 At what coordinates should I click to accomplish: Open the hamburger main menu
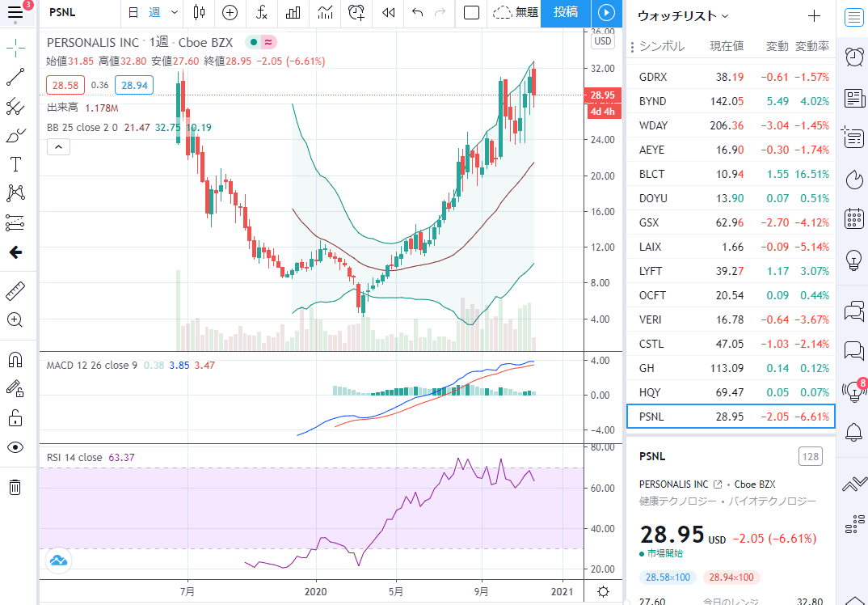(15, 12)
